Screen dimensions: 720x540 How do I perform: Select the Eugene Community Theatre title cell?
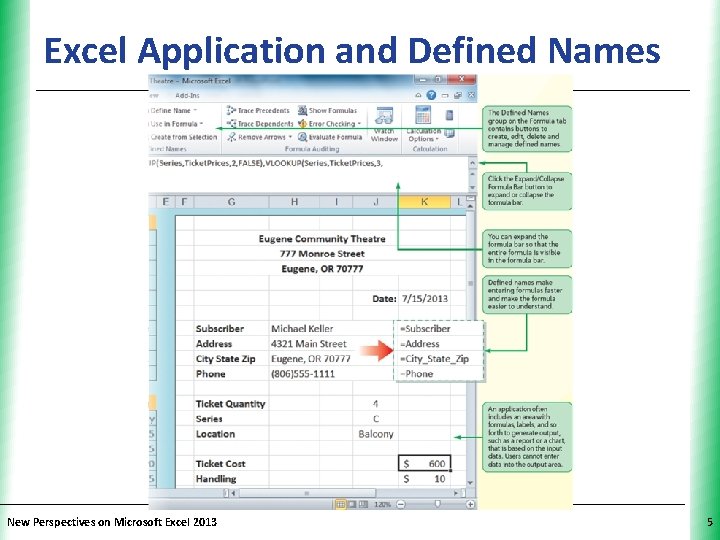click(x=322, y=239)
